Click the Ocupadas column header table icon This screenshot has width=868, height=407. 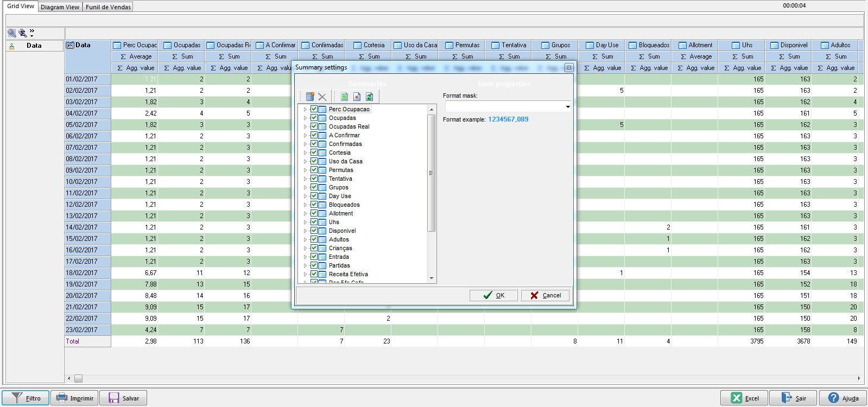tap(167, 46)
